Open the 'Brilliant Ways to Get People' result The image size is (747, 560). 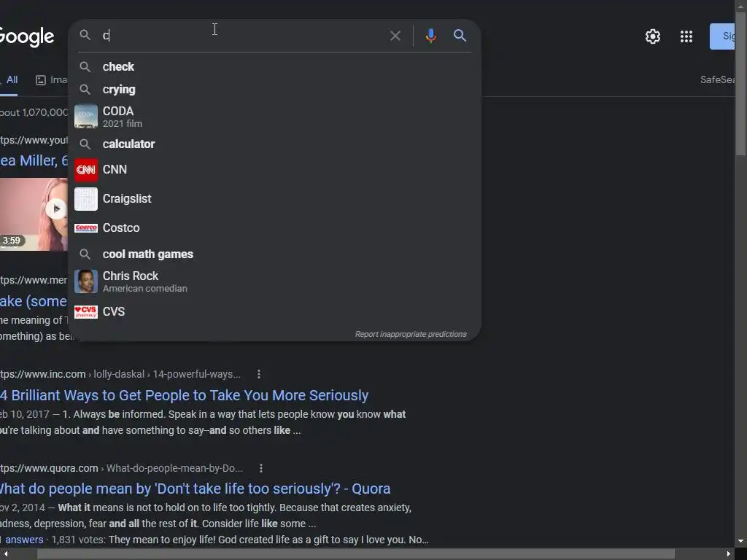(185, 395)
